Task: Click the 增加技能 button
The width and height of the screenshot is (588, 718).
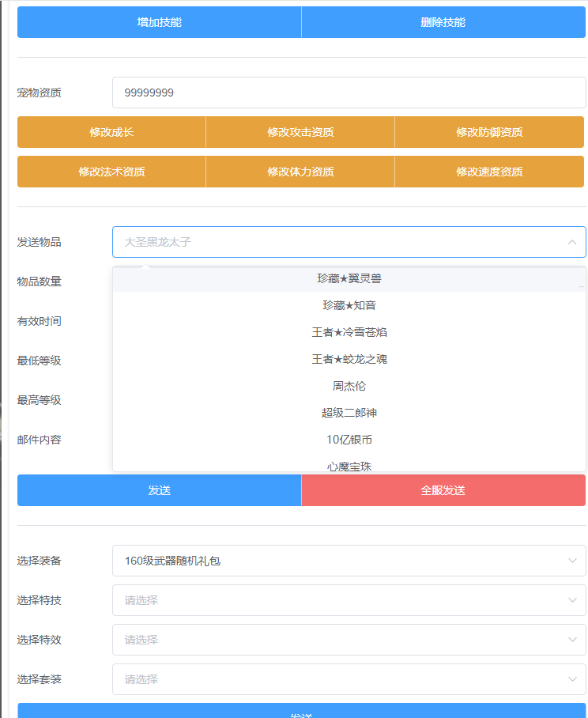Action: 159,22
